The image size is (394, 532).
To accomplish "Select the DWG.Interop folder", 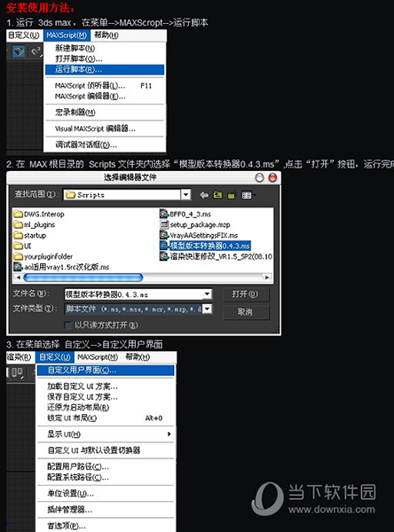I will pos(39,214).
